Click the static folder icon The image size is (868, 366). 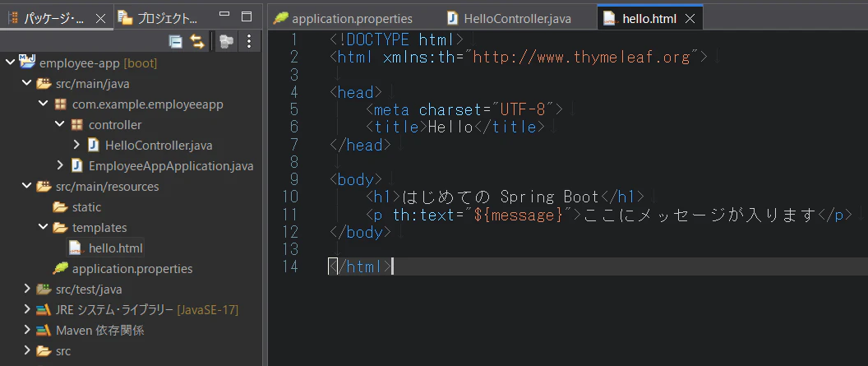pos(60,207)
